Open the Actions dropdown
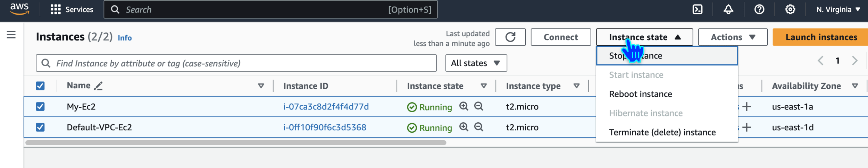Screen dimensions: 868x168 733,37
